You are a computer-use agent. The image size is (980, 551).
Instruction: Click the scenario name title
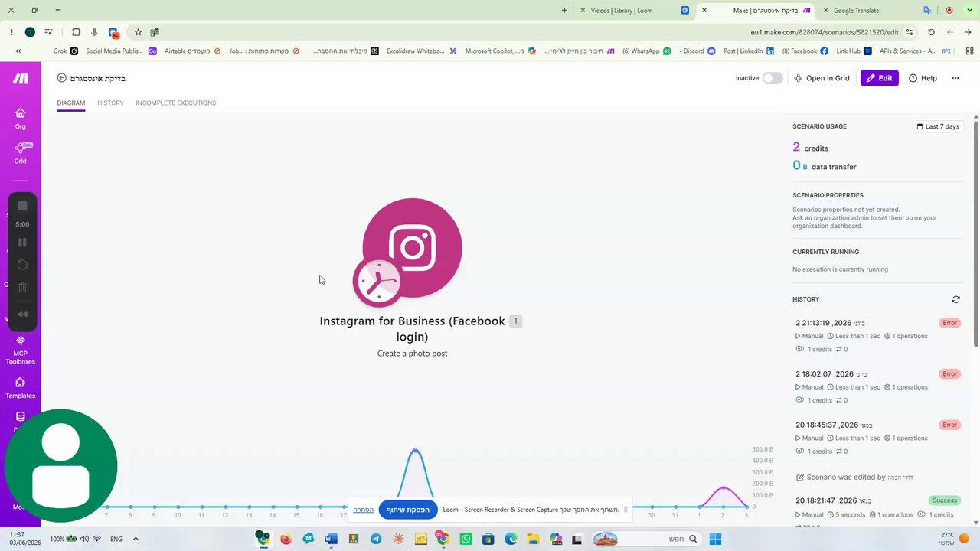[97, 78]
